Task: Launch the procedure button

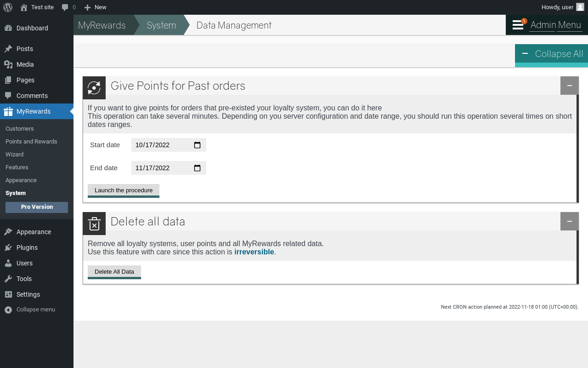Action: pyautogui.click(x=124, y=190)
